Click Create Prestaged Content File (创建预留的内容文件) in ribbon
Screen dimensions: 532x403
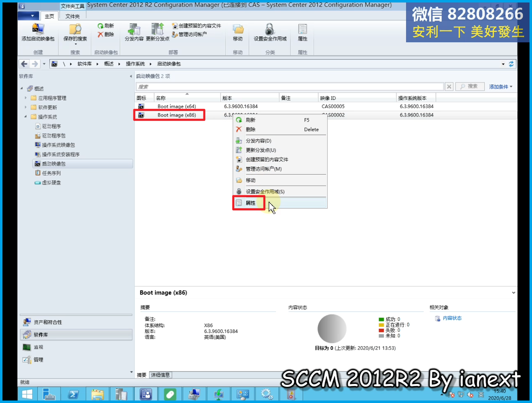196,26
